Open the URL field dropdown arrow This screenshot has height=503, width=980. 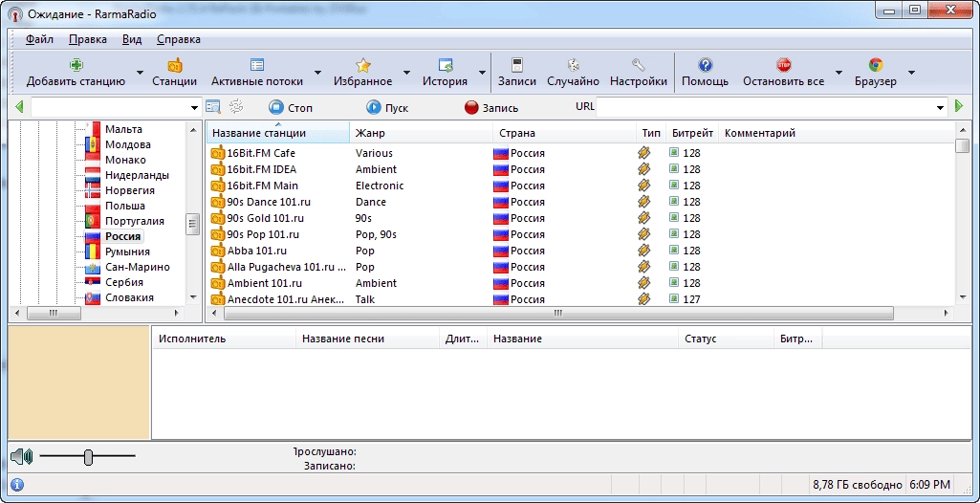tap(941, 107)
